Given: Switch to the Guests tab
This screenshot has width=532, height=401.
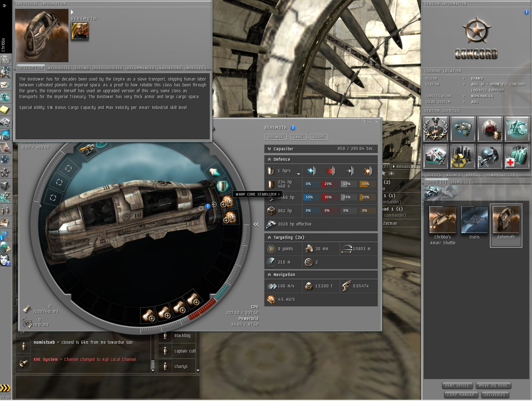Looking at the screenshot, I should click(x=434, y=175).
